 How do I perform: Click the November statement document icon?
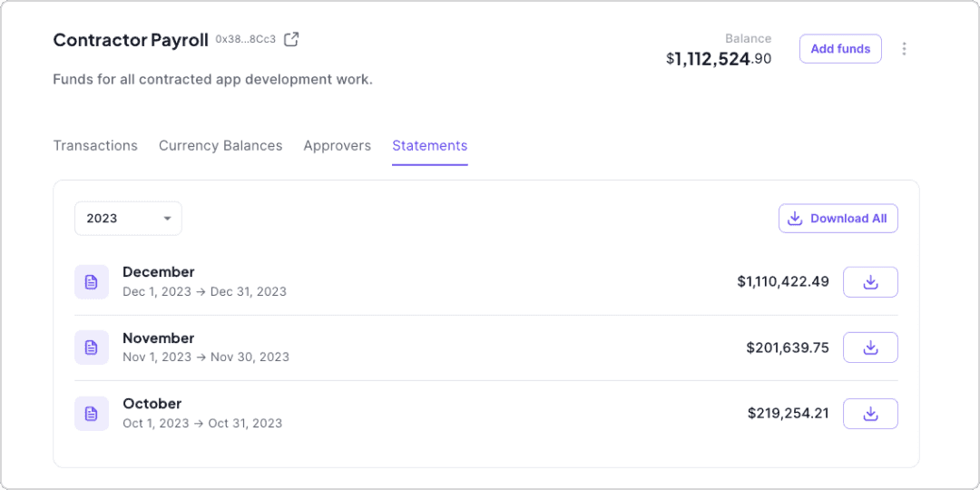92,348
